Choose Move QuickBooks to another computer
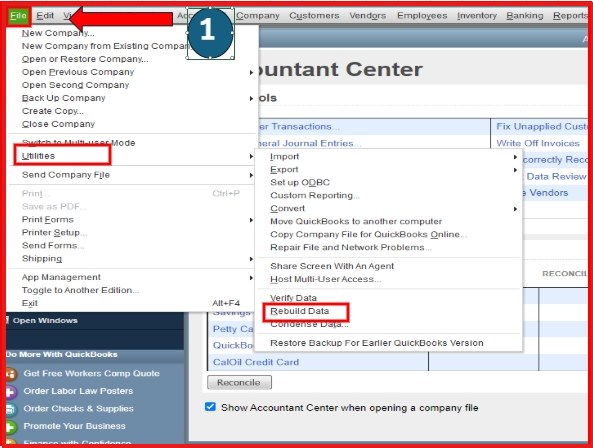 pos(356,222)
